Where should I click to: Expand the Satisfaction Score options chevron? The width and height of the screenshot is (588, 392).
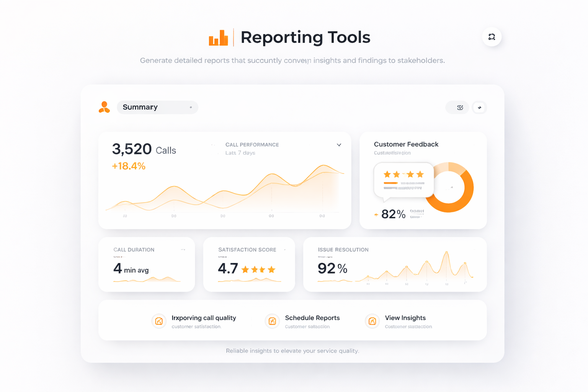point(284,250)
